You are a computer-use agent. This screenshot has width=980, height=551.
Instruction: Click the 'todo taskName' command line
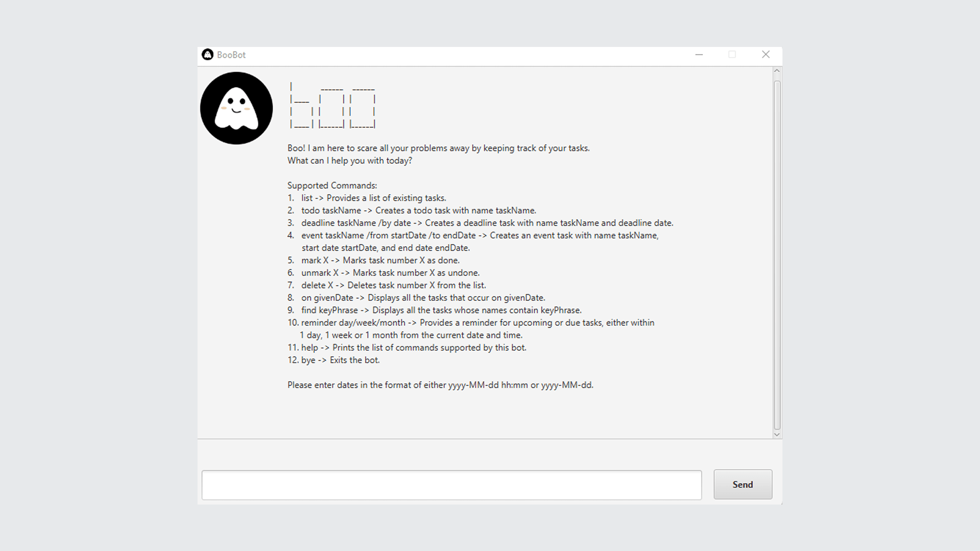click(419, 211)
